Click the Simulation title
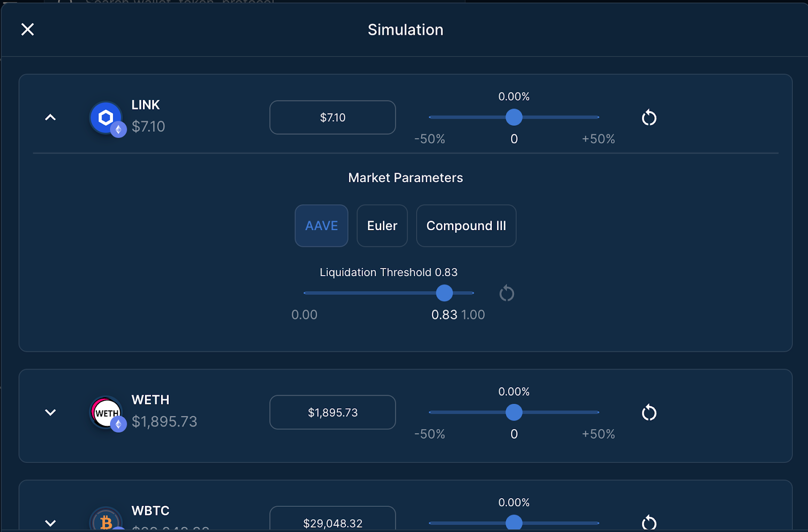The image size is (808, 532). tap(406, 30)
